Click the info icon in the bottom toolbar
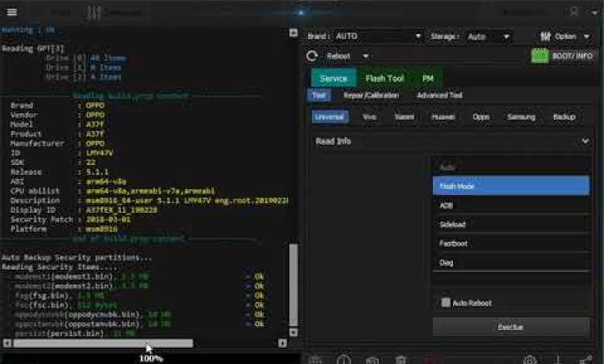 point(344,359)
